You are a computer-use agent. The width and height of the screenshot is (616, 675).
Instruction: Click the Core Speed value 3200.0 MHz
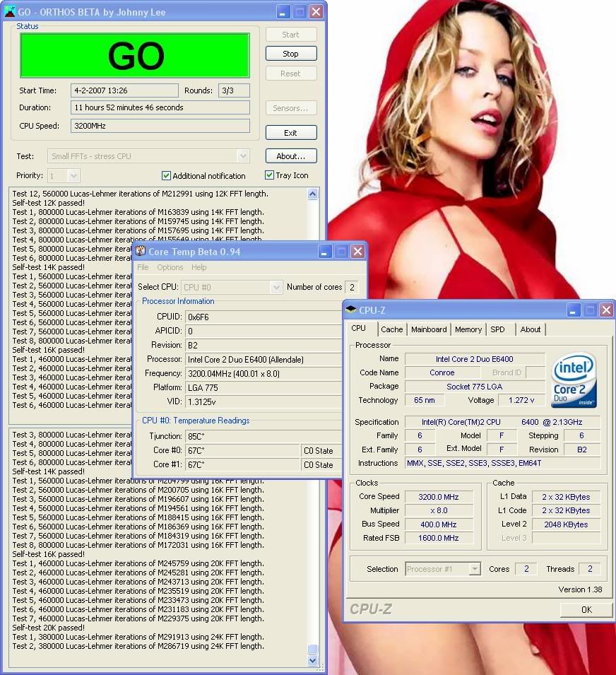439,497
